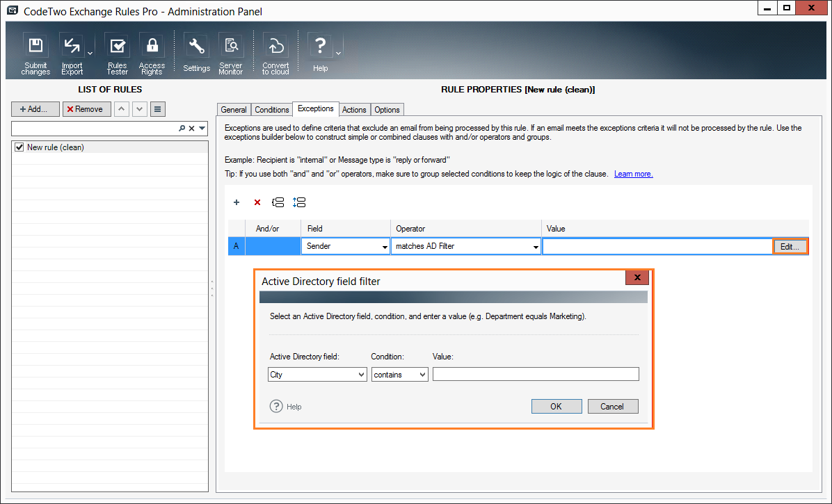The width and height of the screenshot is (832, 504).
Task: Click the ungroup clauses icon
Action: click(x=299, y=202)
